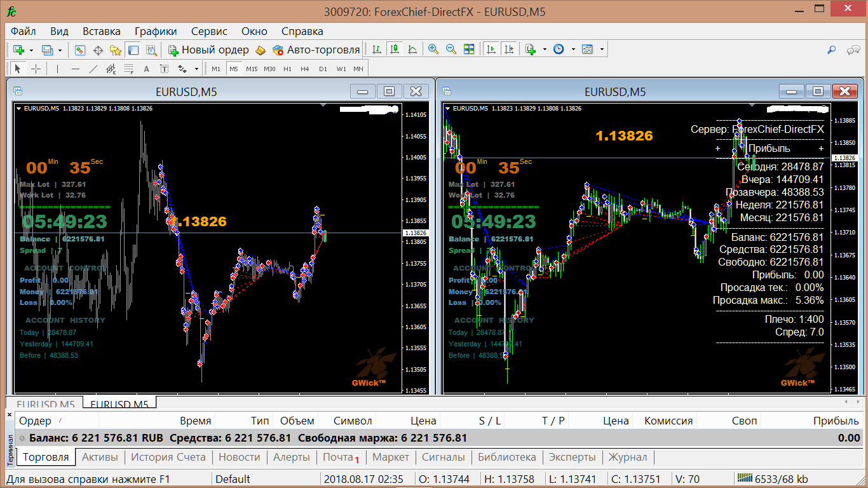Tile chart windows icon
Image resolution: width=868 pixels, height=488 pixels.
point(469,50)
